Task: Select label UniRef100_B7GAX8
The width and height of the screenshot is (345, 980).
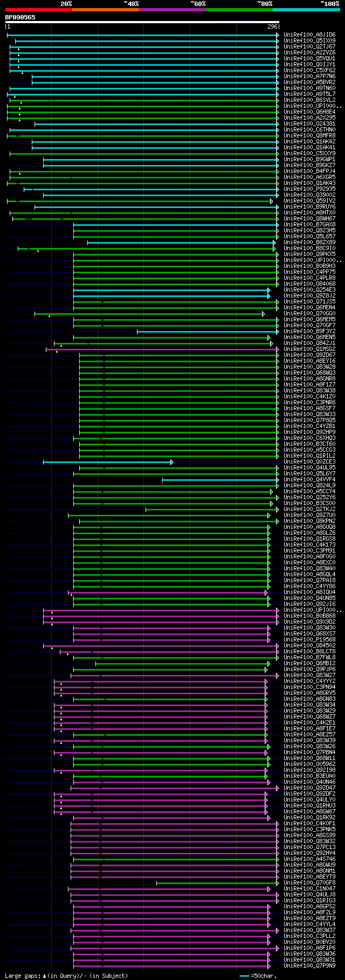Action: pyautogui.click(x=309, y=225)
